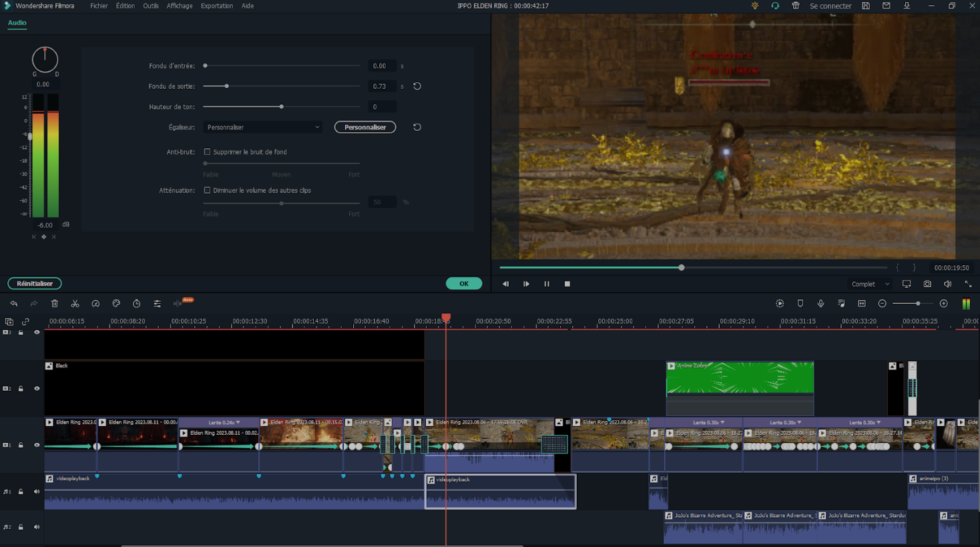Screen dimensions: 980x547
Task: Open the Outils menu
Action: [151, 5]
